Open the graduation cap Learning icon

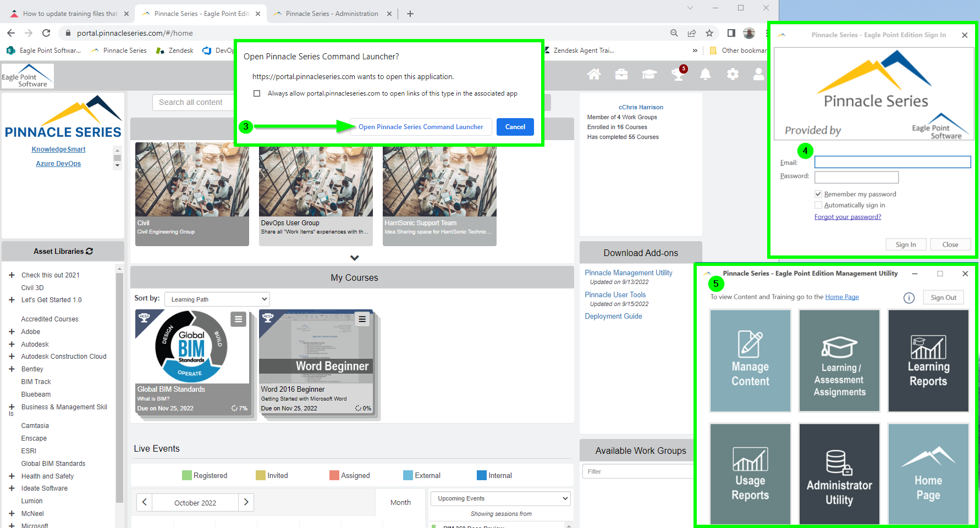coord(649,74)
